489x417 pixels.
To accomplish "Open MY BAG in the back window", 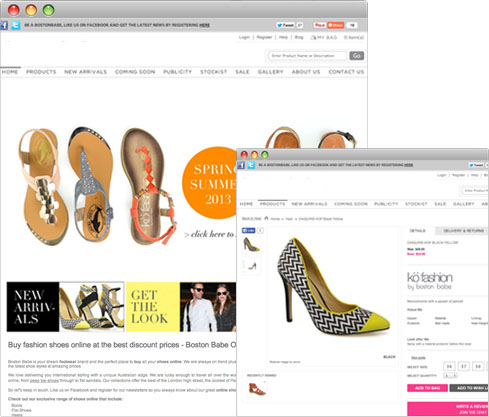I will (324, 37).
